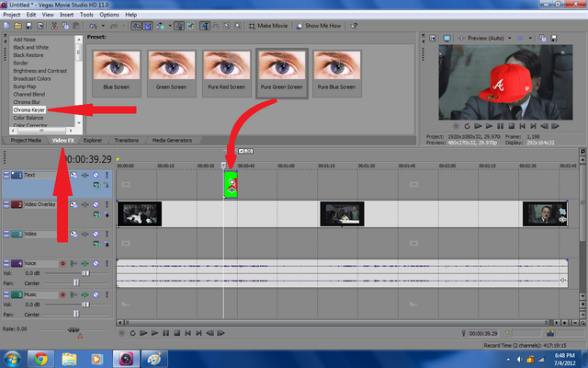Toggle Automatic Crossfades button
The image size is (588, 368).
pyautogui.click(x=148, y=26)
